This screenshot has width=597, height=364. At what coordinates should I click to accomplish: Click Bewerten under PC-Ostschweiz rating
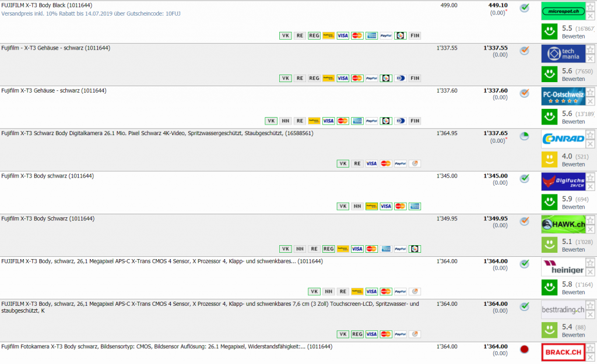(573, 122)
